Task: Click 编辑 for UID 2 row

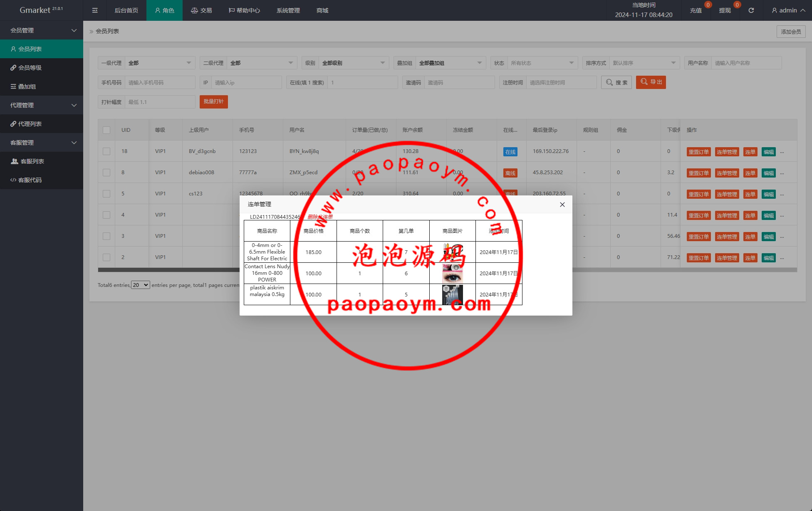Action: 769,258
